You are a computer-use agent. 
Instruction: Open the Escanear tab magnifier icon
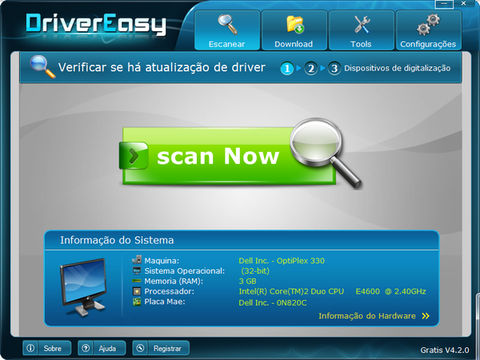pos(228,24)
